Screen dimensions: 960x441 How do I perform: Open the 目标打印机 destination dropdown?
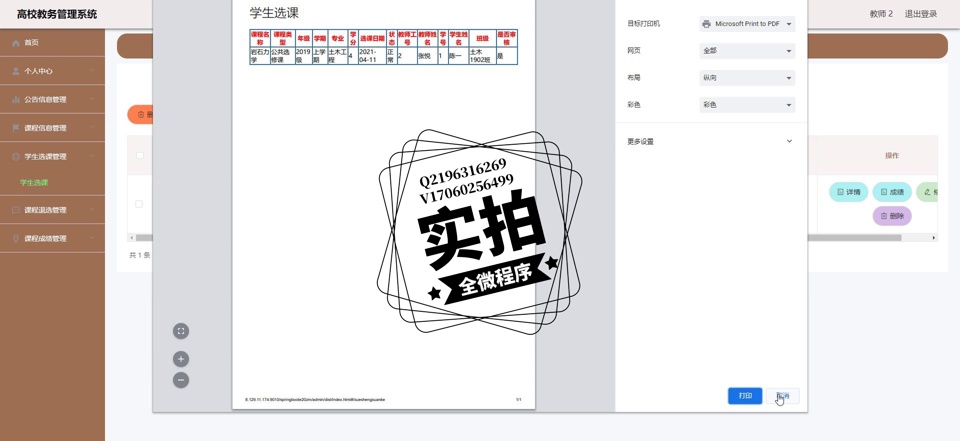[x=746, y=23]
